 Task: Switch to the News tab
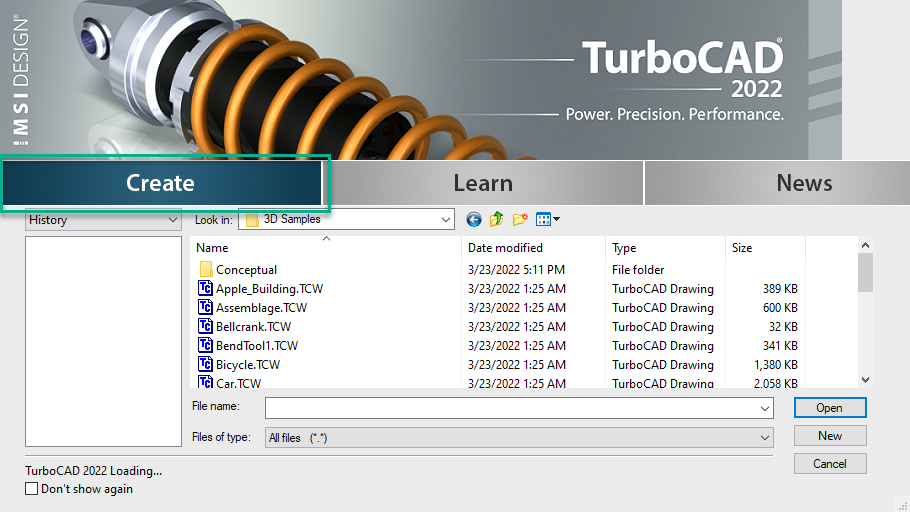804,183
